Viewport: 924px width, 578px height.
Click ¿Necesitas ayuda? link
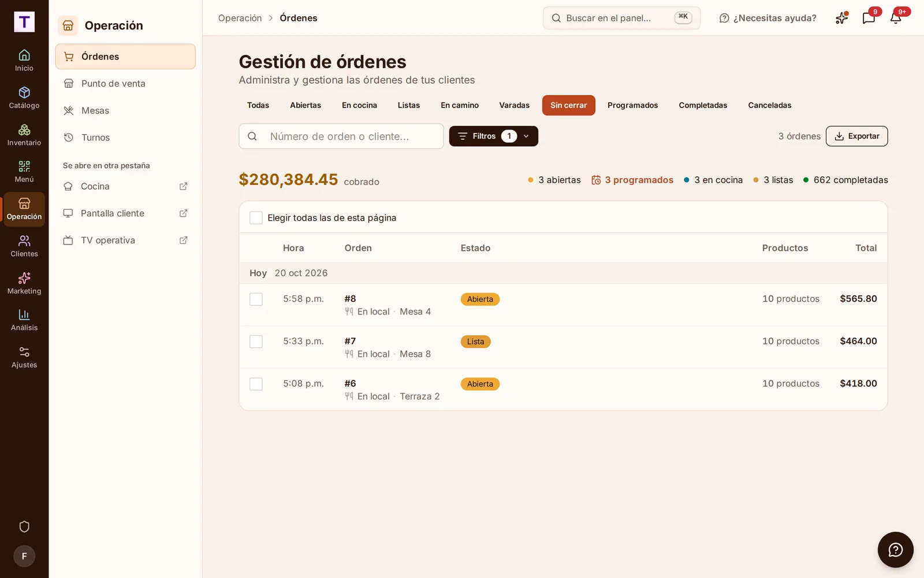click(768, 18)
